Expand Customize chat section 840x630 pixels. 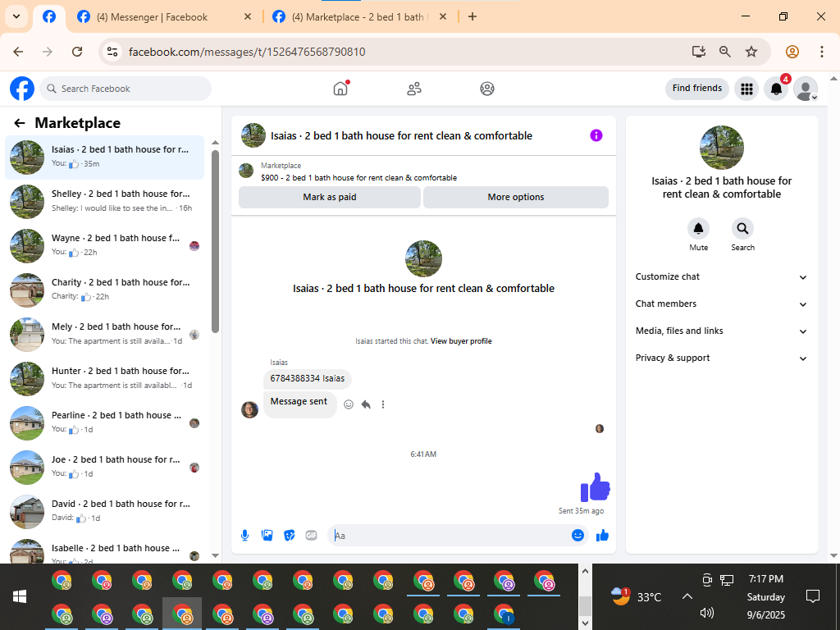click(722, 277)
